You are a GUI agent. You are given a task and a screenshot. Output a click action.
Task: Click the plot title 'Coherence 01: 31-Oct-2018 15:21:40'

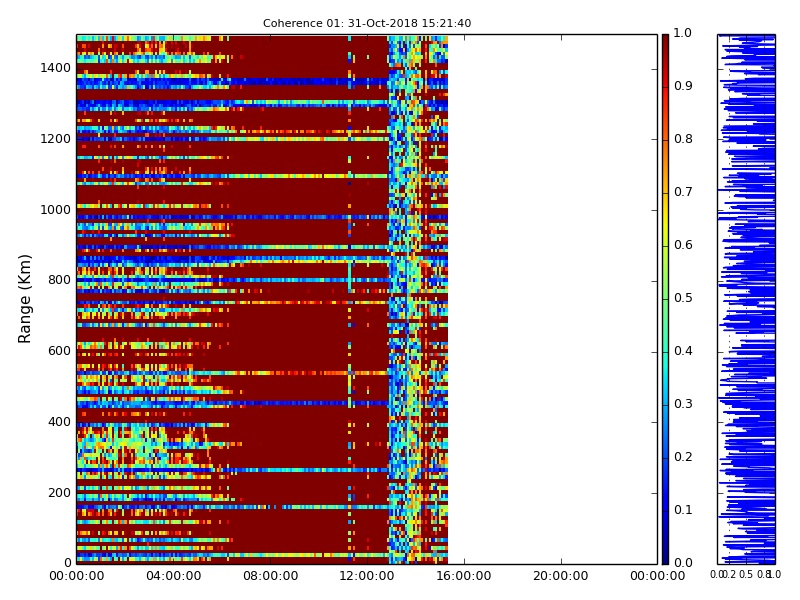[x=367, y=23]
